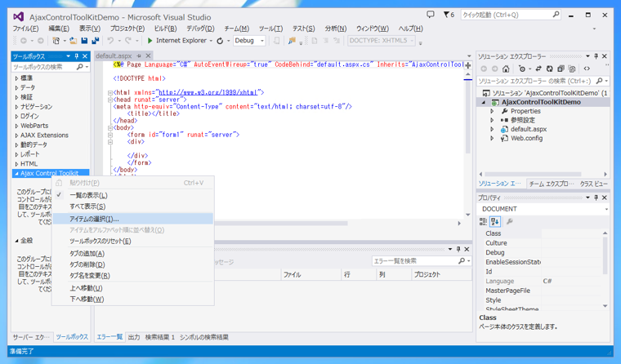Screen dimensions: 621x364
Task: Click Collapse All icon in Solution Explorer
Action: 561,69
